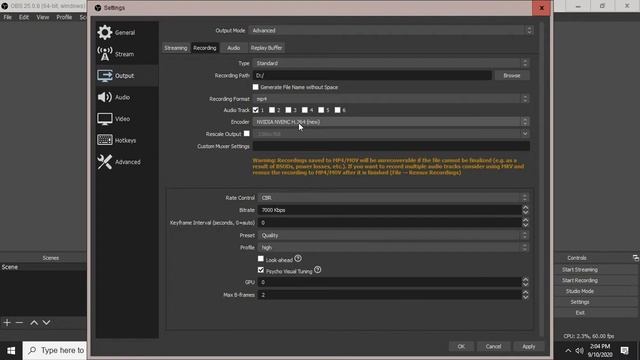640x360 pixels.
Task: Open Profile menu in OBS window
Action: click(64, 17)
